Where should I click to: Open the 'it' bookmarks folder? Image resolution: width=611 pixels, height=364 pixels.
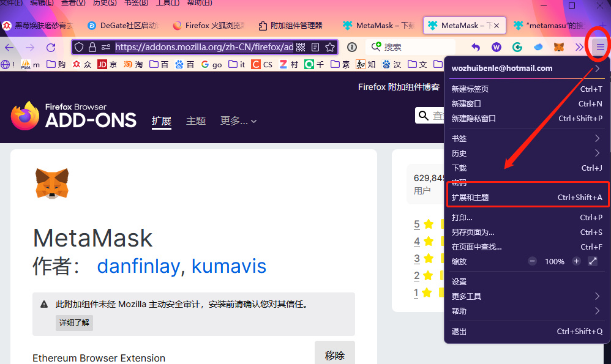(x=236, y=64)
